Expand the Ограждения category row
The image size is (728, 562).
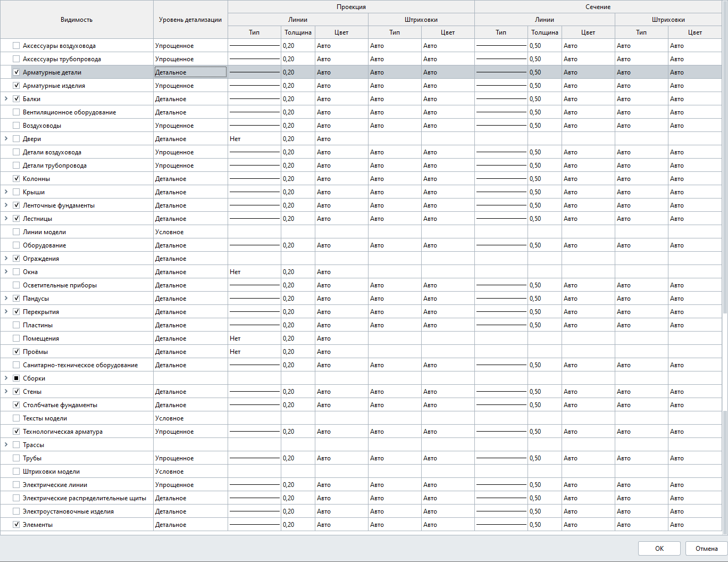coord(6,259)
